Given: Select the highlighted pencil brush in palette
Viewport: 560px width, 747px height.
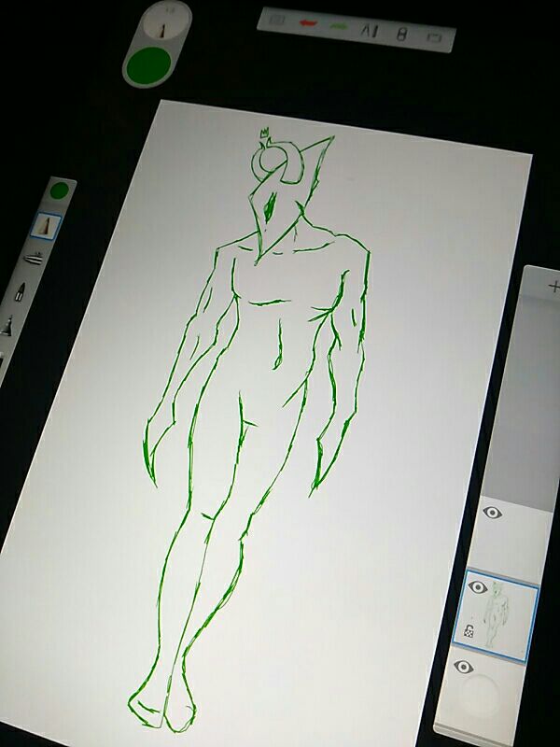Looking at the screenshot, I should click(46, 225).
